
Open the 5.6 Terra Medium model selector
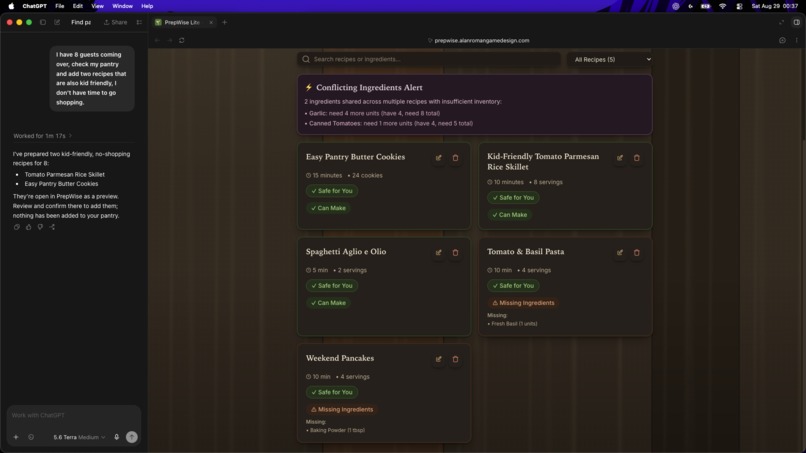(x=79, y=437)
